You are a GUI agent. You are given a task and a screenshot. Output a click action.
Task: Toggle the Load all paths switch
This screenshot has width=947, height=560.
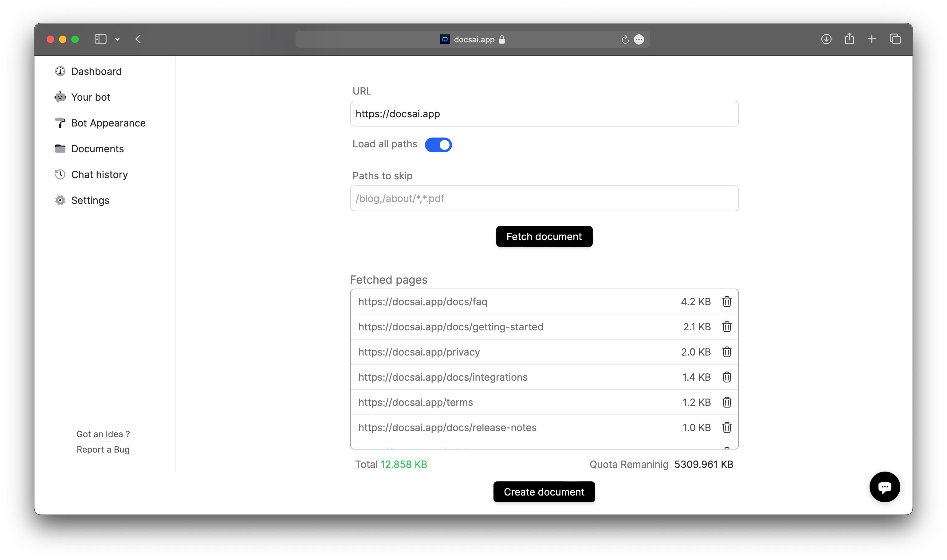(438, 145)
